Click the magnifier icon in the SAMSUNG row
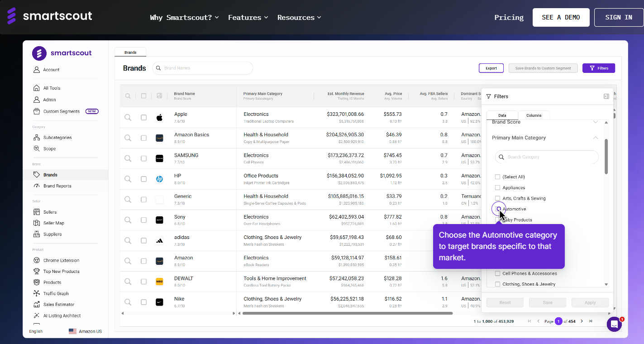The width and height of the screenshot is (644, 344). (128, 158)
